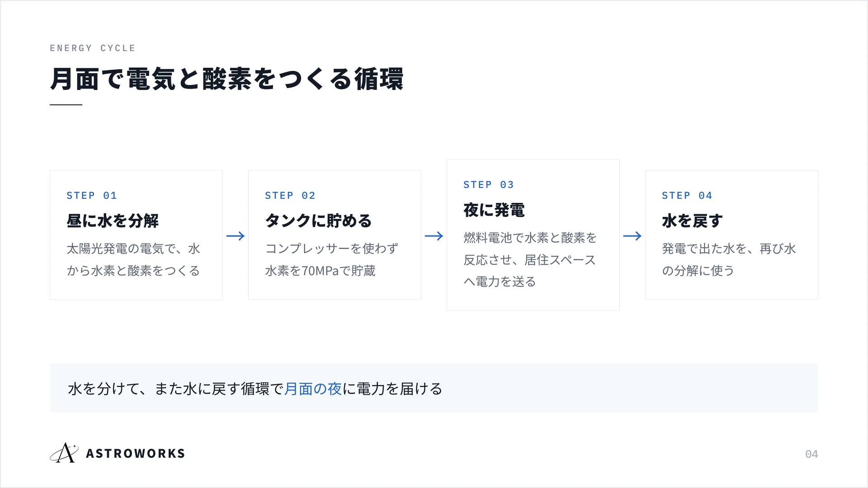Screen dimensions: 868x488
Task: Select the heading 夜に発電
Action: (494, 210)
